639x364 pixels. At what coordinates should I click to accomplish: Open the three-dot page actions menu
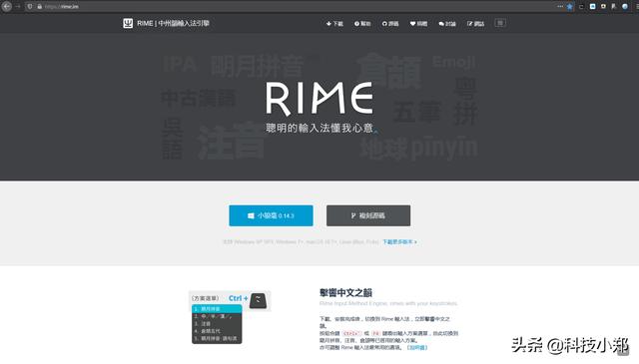(560, 7)
